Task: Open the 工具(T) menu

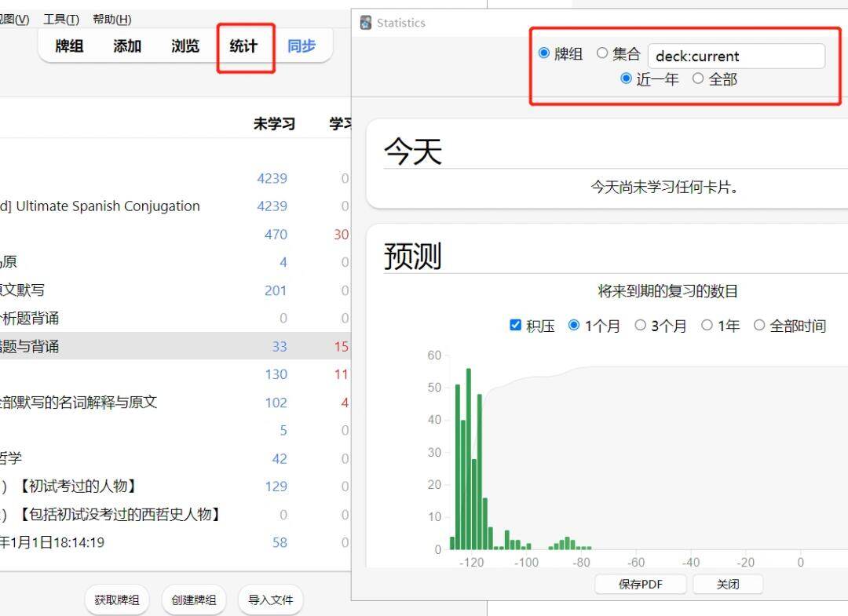Action: tap(61, 20)
